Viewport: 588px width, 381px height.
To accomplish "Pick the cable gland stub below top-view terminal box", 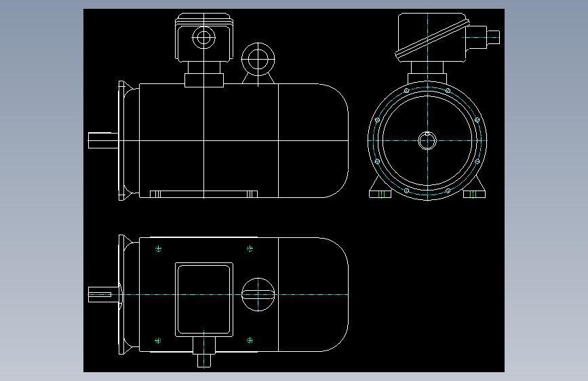I will coord(204,352).
